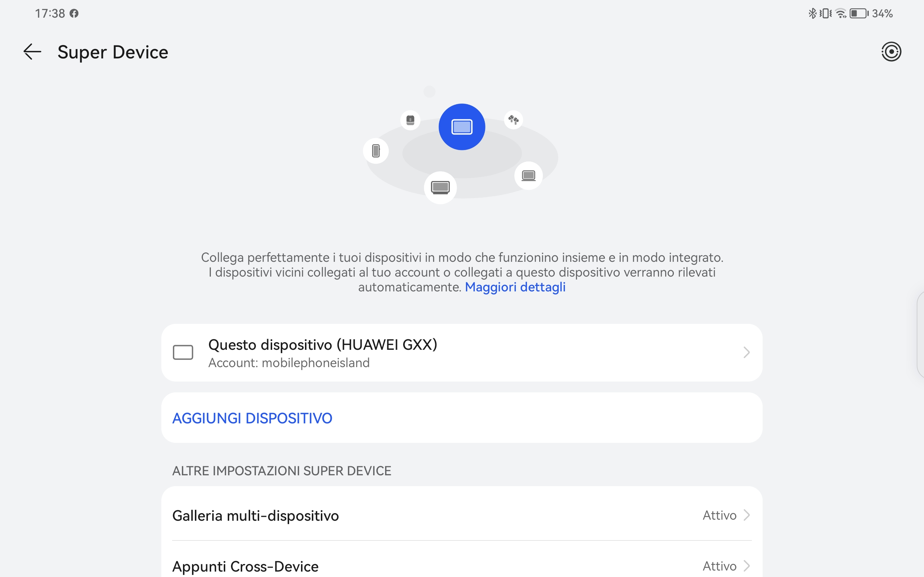Tap the back arrow icon
The image size is (924, 577).
32,52
